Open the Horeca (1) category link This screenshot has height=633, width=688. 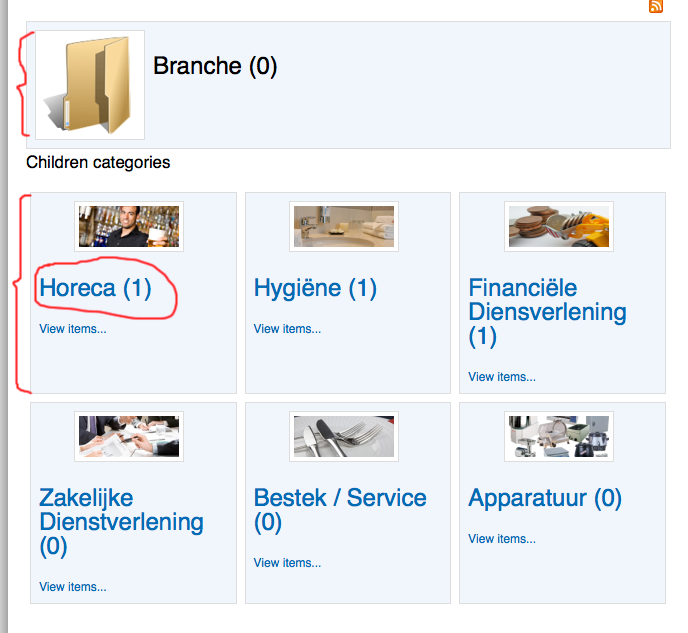click(x=95, y=288)
